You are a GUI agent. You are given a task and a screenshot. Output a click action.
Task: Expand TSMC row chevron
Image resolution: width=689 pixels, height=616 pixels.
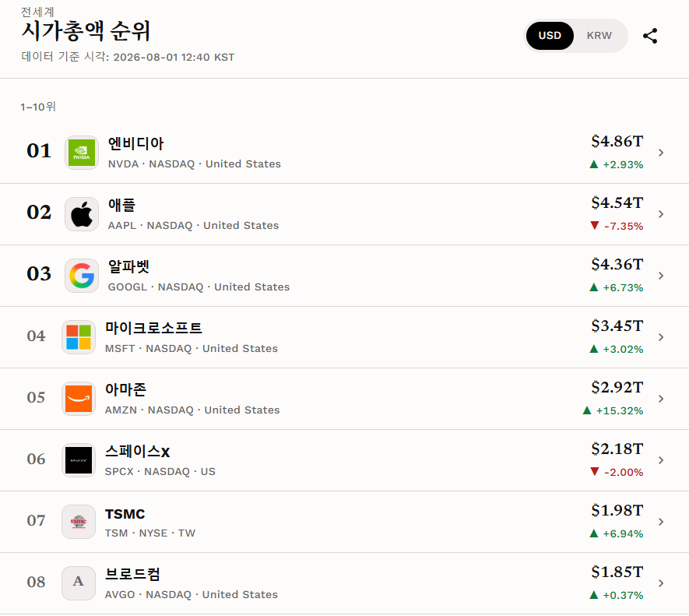point(661,522)
